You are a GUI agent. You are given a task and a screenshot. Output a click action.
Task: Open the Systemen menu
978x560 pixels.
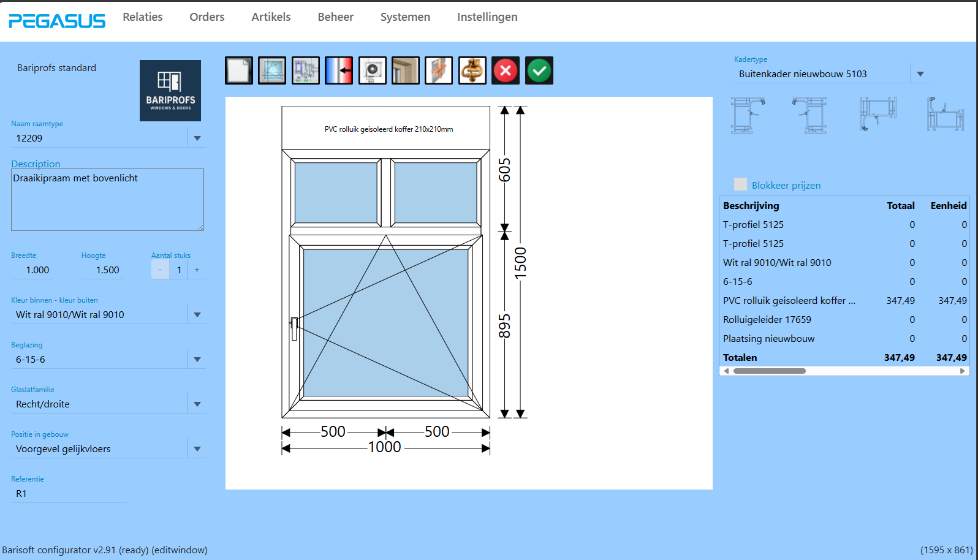tap(405, 17)
